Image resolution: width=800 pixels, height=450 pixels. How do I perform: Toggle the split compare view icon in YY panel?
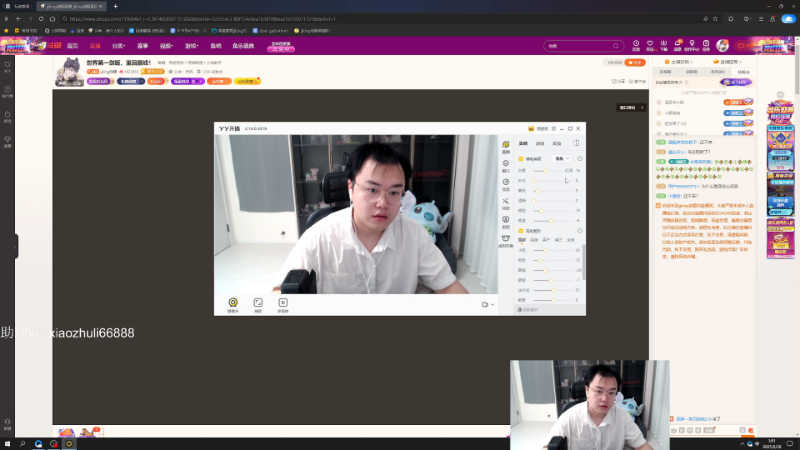coord(576,143)
